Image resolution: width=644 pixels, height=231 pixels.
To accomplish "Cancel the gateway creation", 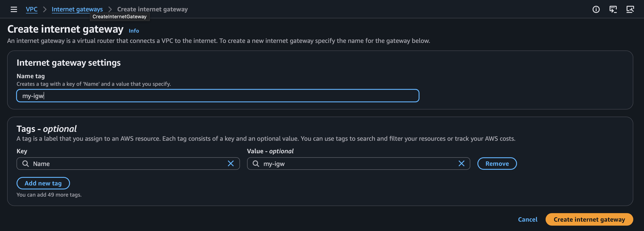I will (x=527, y=219).
